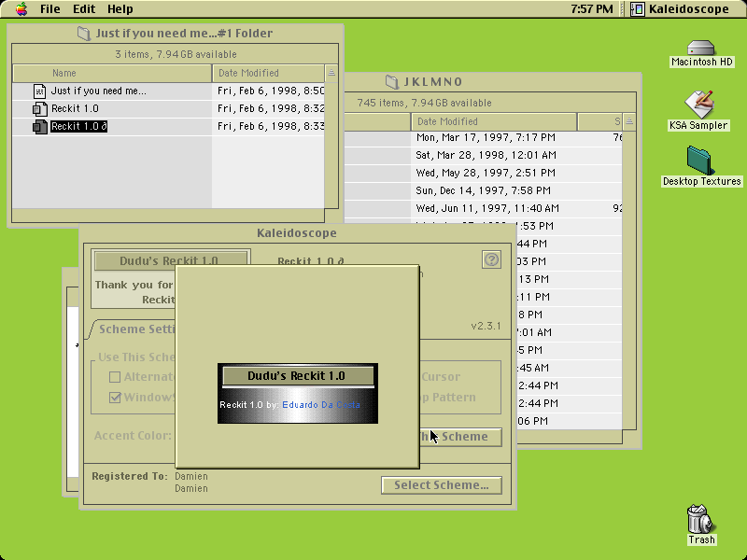Click the JKLMNO window vertical scrollbar
This screenshot has width=747, height=560.
tap(629, 280)
